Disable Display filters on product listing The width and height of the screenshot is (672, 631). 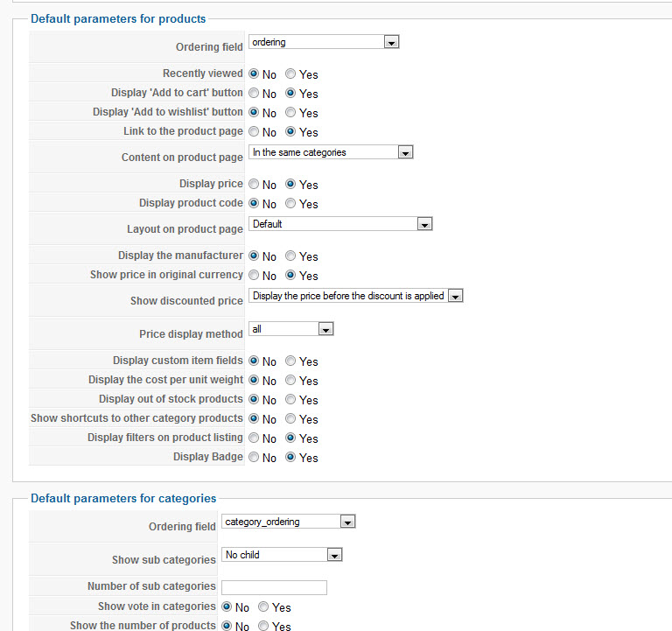coord(254,438)
